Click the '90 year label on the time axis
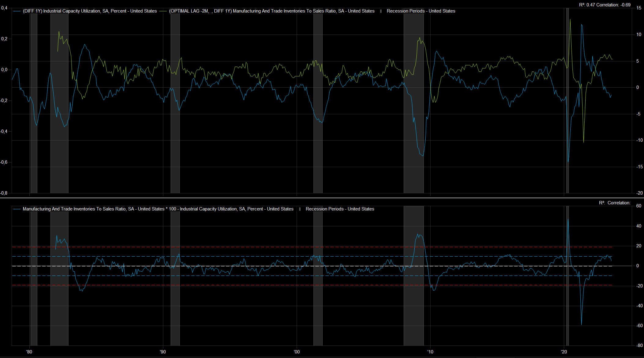644x358 pixels. click(x=163, y=352)
